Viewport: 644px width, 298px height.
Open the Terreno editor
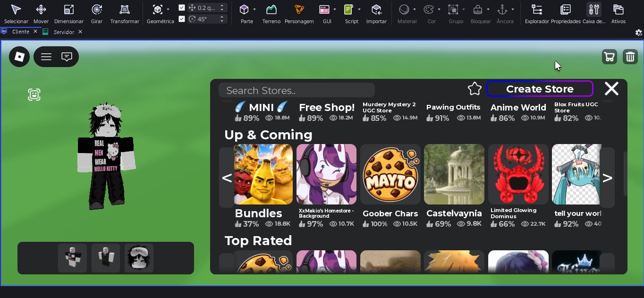pyautogui.click(x=271, y=9)
